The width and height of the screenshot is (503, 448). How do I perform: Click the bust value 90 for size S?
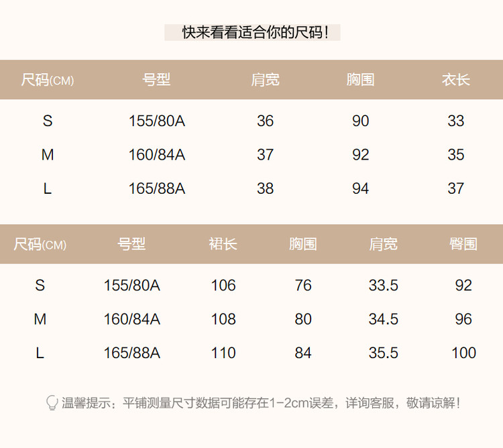pyautogui.click(x=361, y=121)
